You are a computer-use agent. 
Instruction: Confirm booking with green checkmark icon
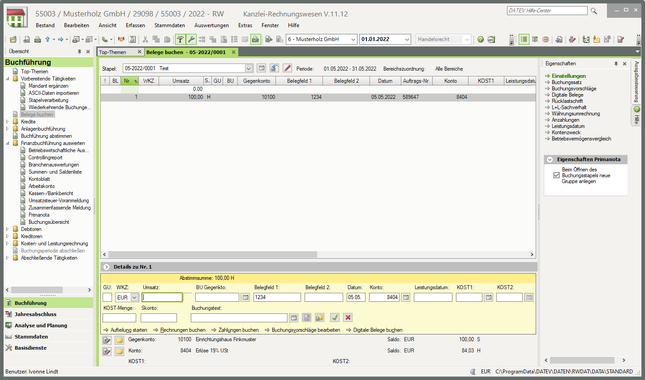pyautogui.click(x=335, y=317)
